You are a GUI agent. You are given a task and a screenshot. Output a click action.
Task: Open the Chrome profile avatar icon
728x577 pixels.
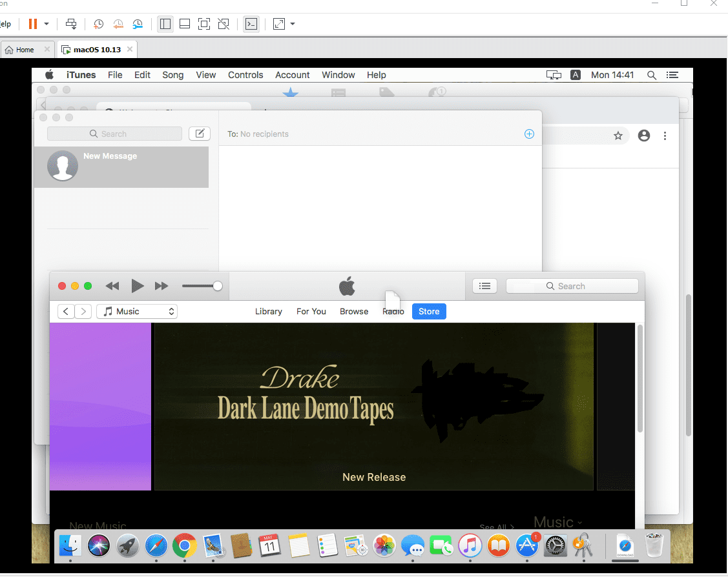643,136
